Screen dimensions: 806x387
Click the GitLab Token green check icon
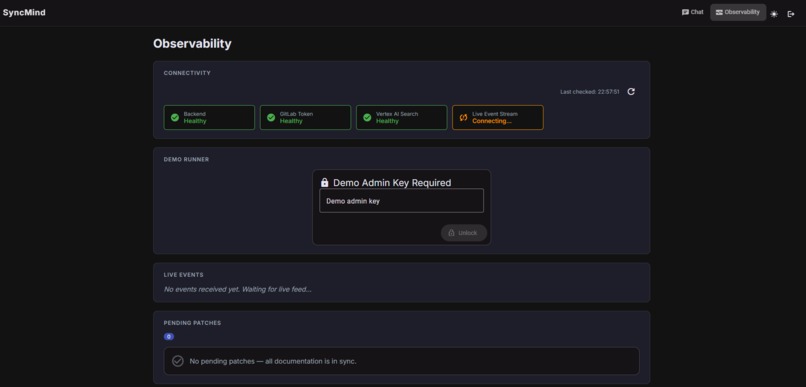(x=271, y=118)
